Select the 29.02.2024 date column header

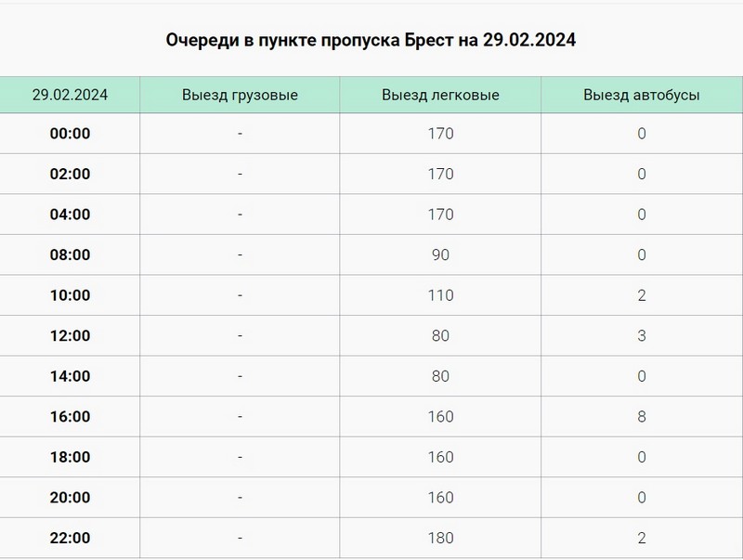[x=70, y=95]
